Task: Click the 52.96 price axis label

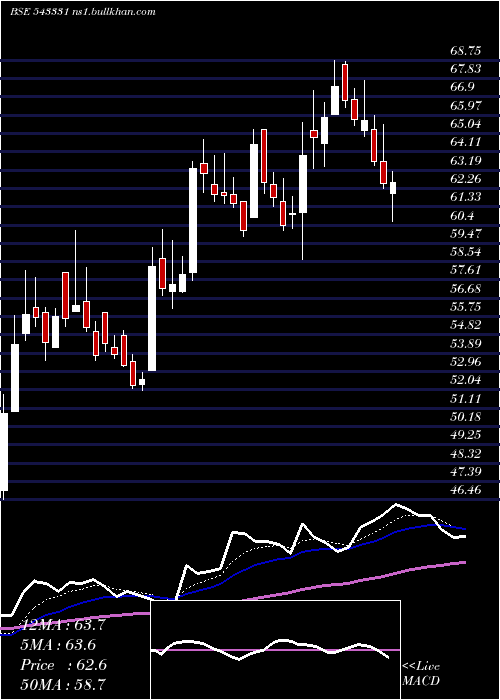Action: 466,362
